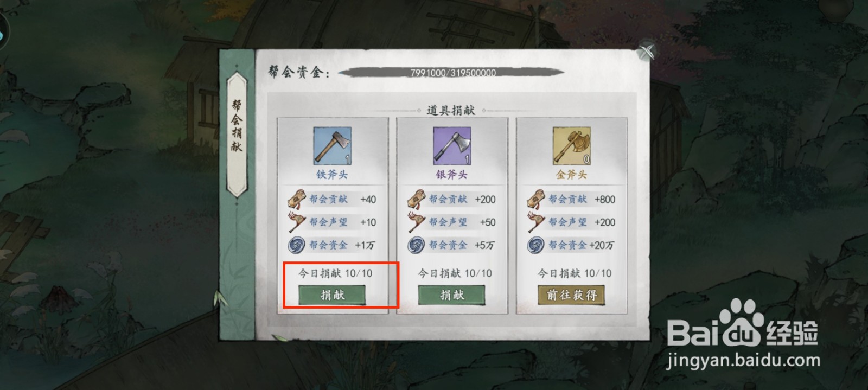This screenshot has width=868, height=390.
Task: Donate the iron axe with 捐献 button
Action: [x=332, y=295]
